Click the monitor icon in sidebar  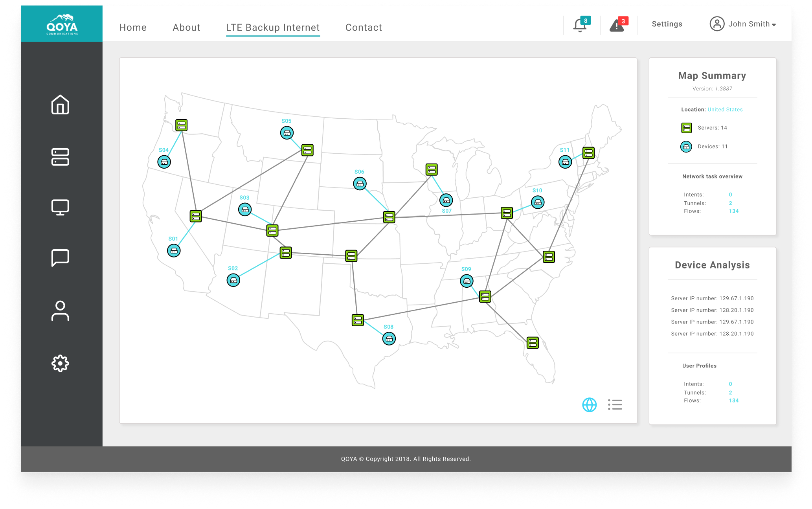click(60, 207)
